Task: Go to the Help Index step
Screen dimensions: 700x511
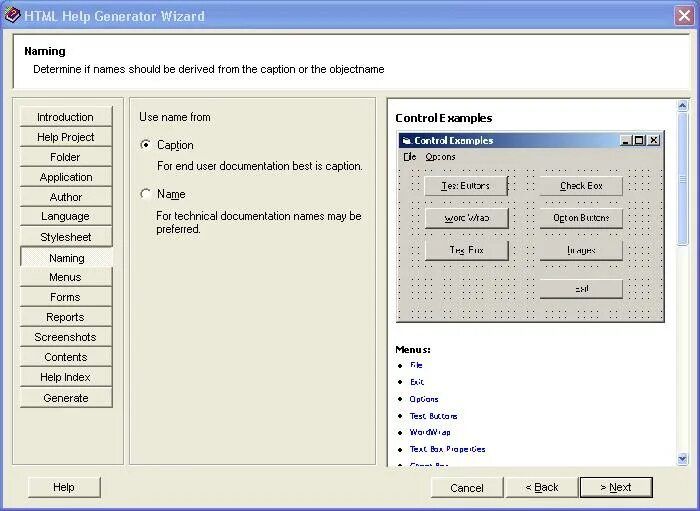Action: coord(66,377)
